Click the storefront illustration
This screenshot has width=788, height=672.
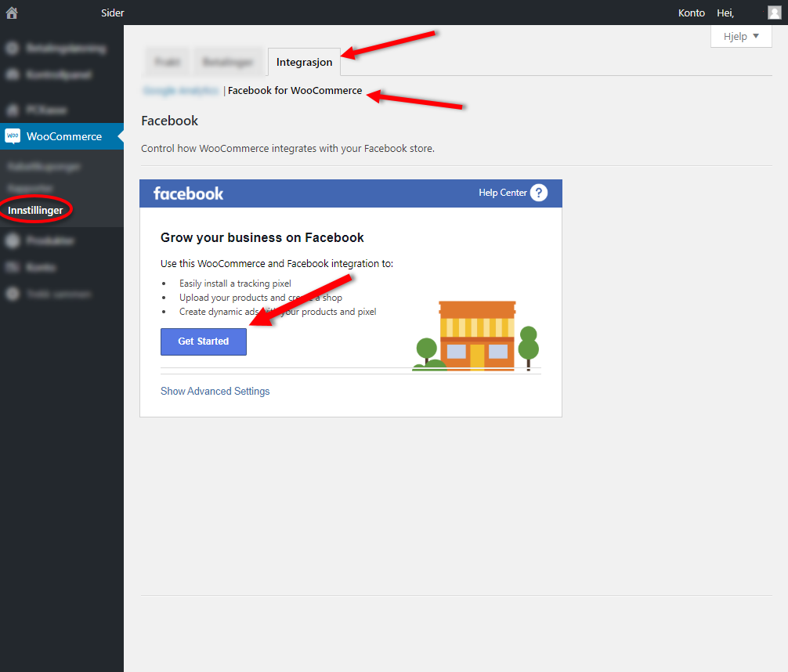click(476, 336)
